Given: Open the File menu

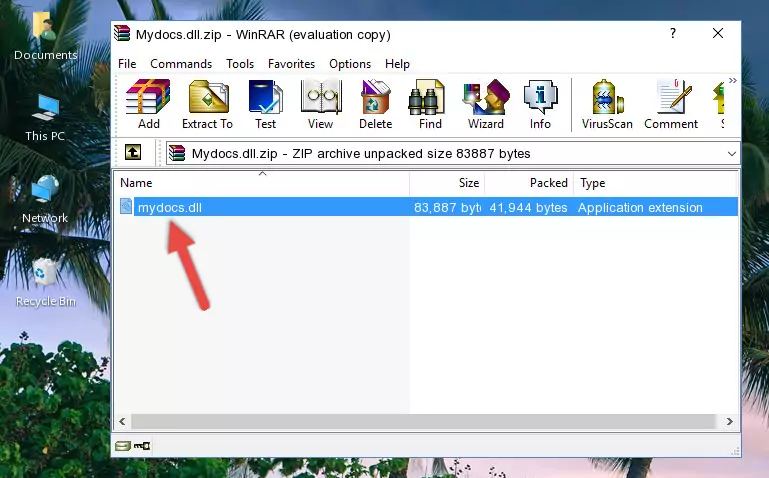Looking at the screenshot, I should [x=127, y=64].
